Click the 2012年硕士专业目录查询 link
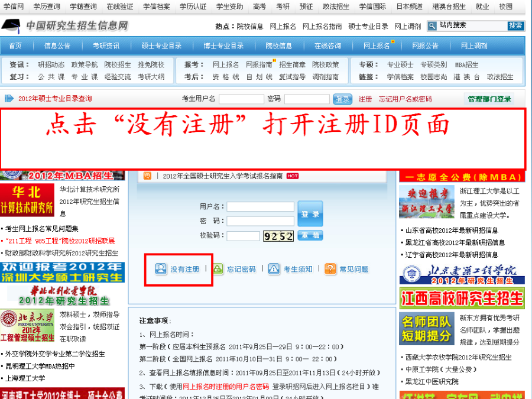The image size is (532, 399). coord(55,98)
